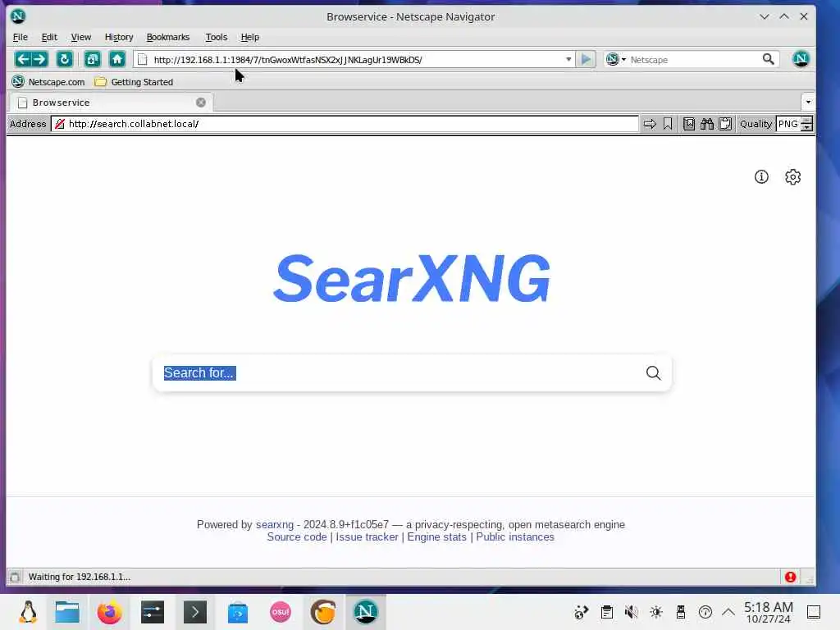Screen dimensions: 840x630
Task: Open the searxng link in footer
Action: click(x=275, y=524)
